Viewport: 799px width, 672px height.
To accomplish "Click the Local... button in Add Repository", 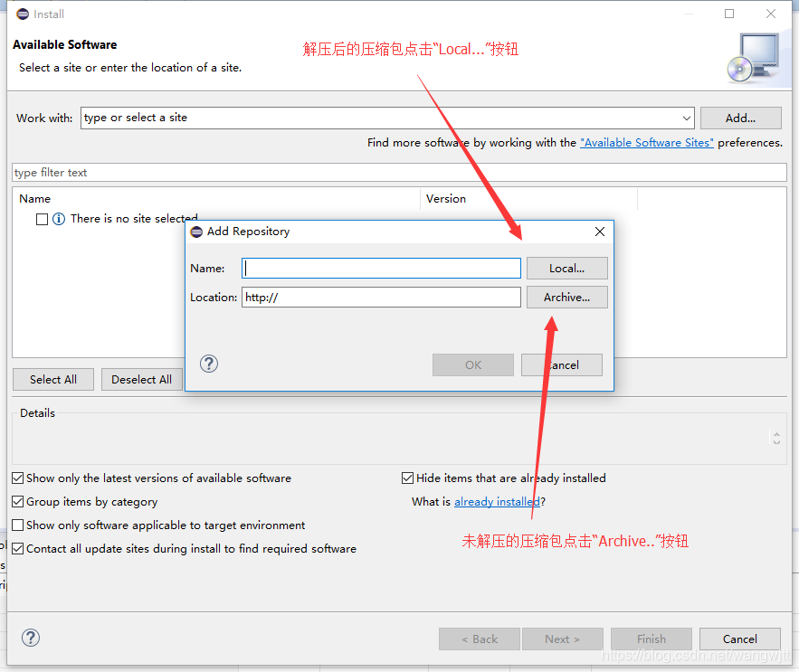I will point(566,268).
